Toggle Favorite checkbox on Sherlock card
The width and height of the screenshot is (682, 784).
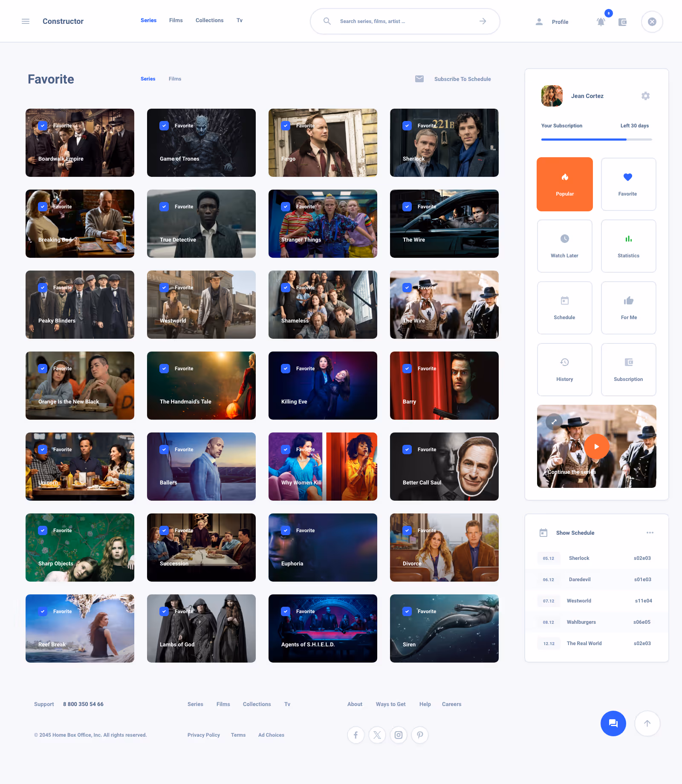point(407,126)
